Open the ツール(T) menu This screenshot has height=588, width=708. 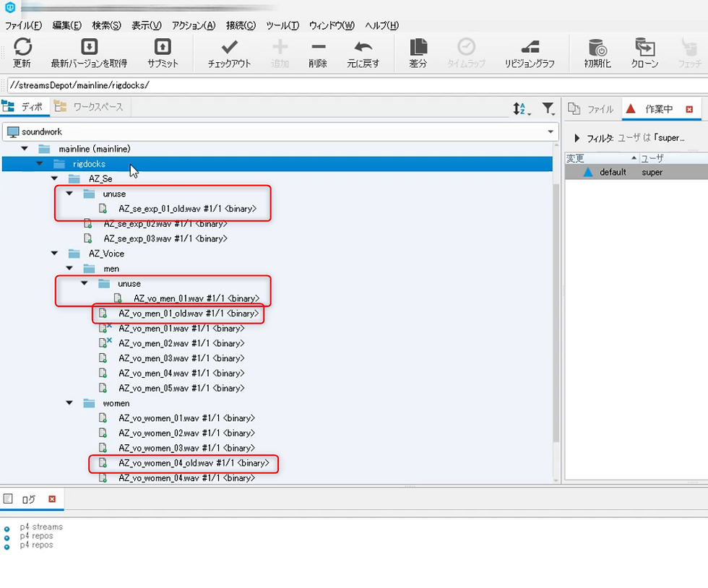click(x=282, y=25)
